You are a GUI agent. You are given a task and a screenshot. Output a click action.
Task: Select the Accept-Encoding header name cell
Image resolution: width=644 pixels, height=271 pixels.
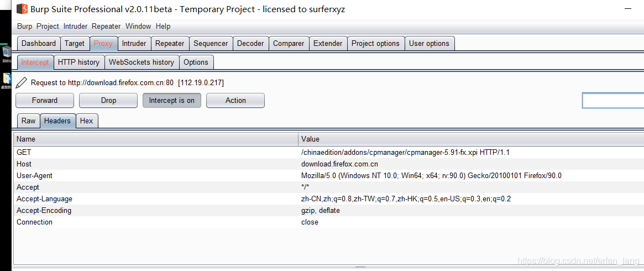156,211
